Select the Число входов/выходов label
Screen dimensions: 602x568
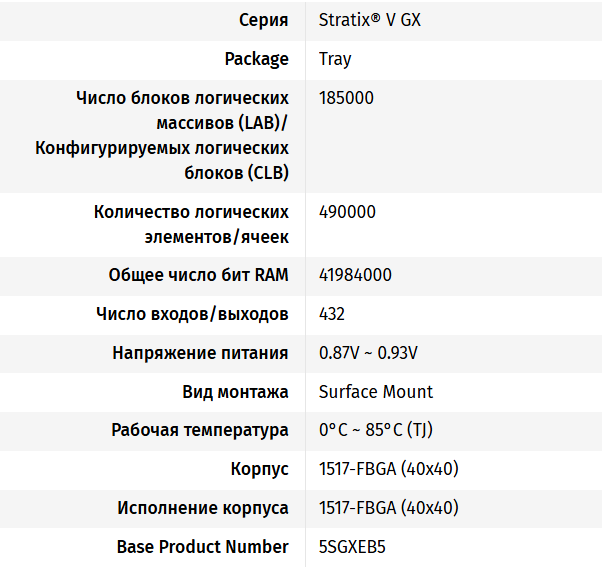(x=192, y=314)
